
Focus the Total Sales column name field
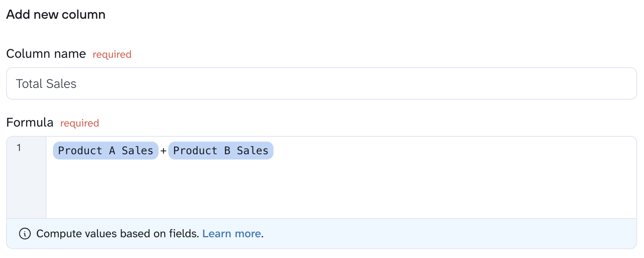click(x=322, y=83)
